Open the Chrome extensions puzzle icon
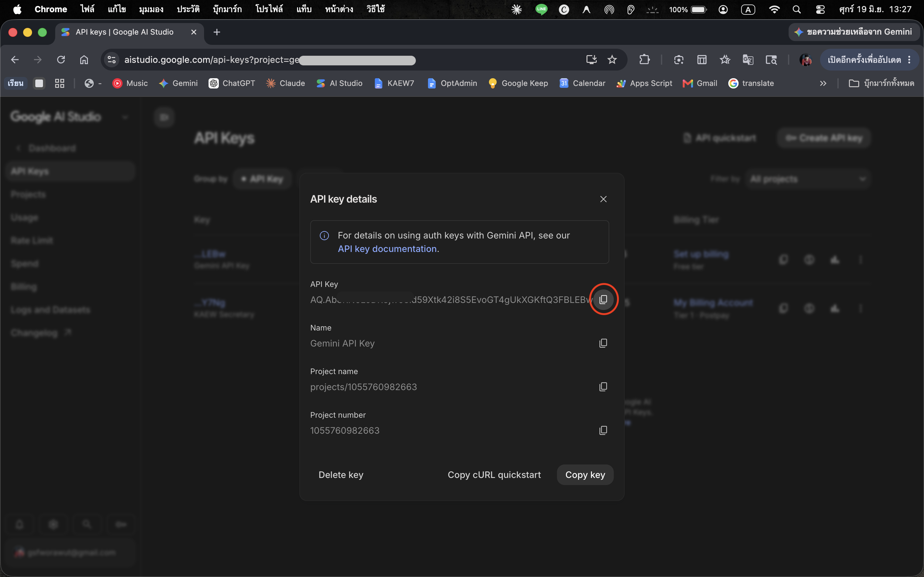 645,60
